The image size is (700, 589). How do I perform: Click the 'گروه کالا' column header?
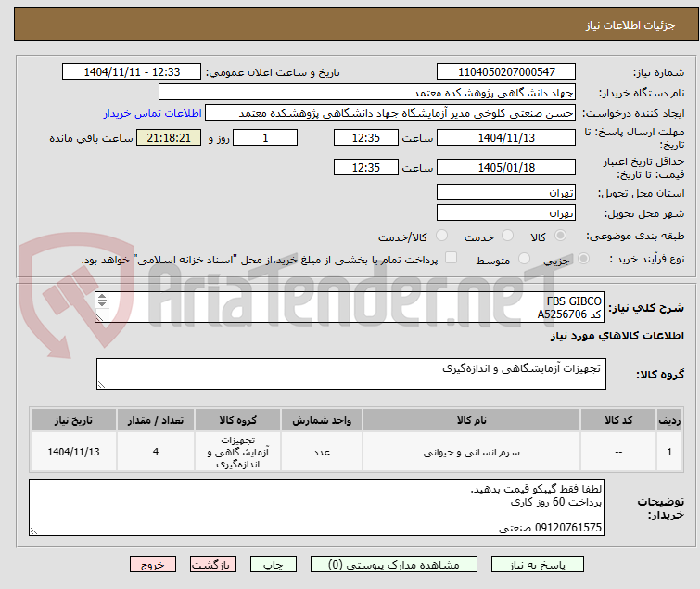click(237, 420)
